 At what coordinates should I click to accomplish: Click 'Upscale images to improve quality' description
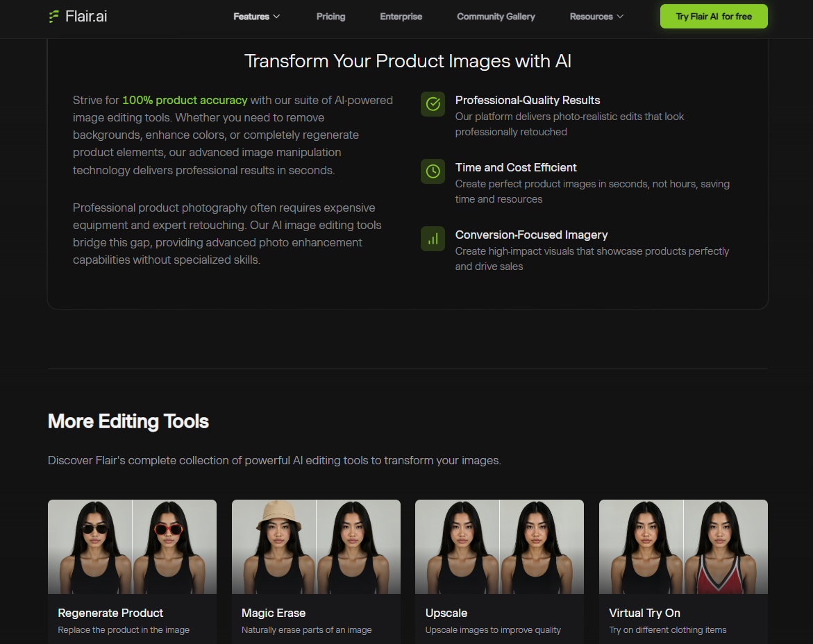pos(492,630)
